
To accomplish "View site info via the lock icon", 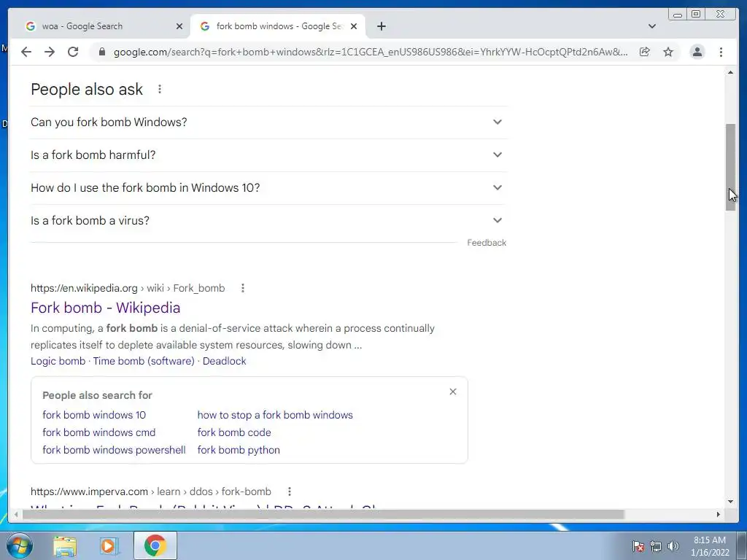I will tap(101, 52).
